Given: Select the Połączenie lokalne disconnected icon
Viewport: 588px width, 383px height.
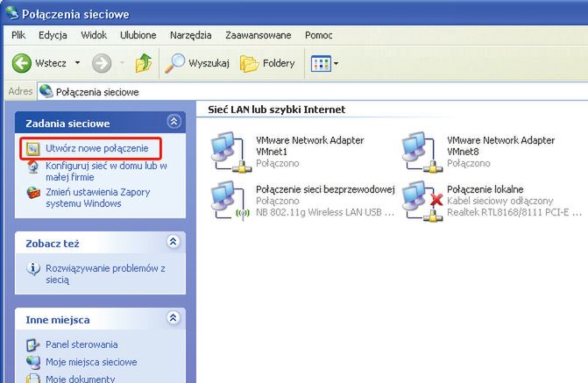Looking at the screenshot, I should click(422, 201).
